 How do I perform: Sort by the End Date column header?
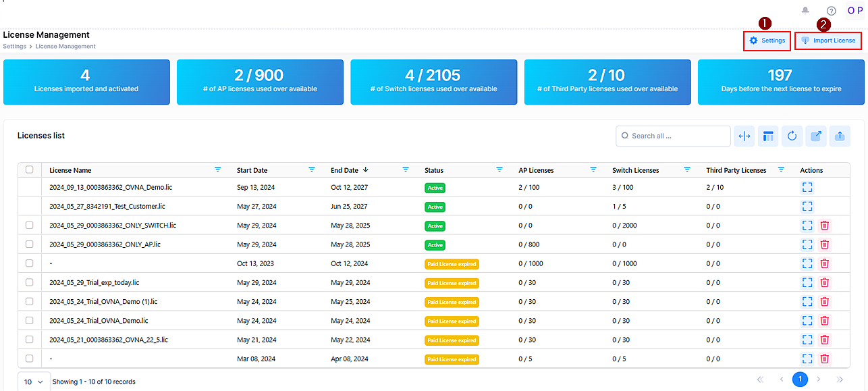[x=345, y=170]
